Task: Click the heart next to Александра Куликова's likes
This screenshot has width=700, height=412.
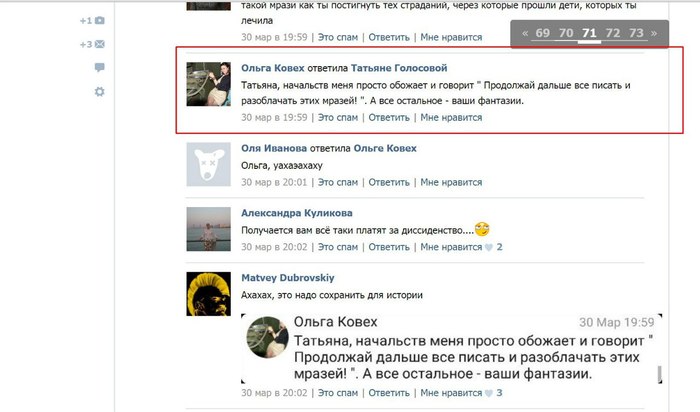Action: pos(489,247)
